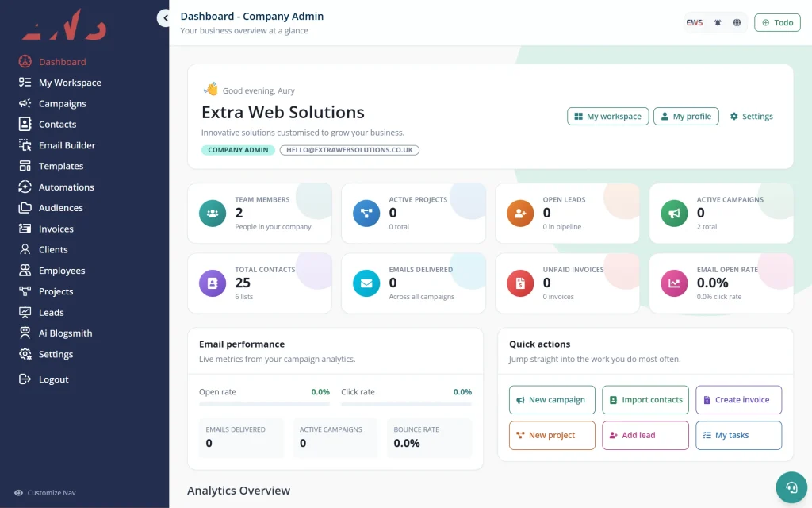Click the EWS logo in header
Screen dimensions: 812x508
[694, 23]
